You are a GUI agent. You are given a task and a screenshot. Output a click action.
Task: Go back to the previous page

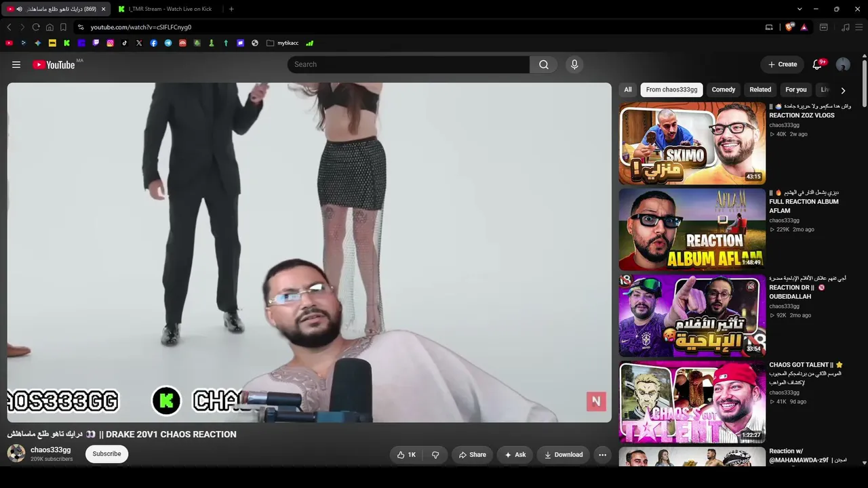[x=9, y=27]
